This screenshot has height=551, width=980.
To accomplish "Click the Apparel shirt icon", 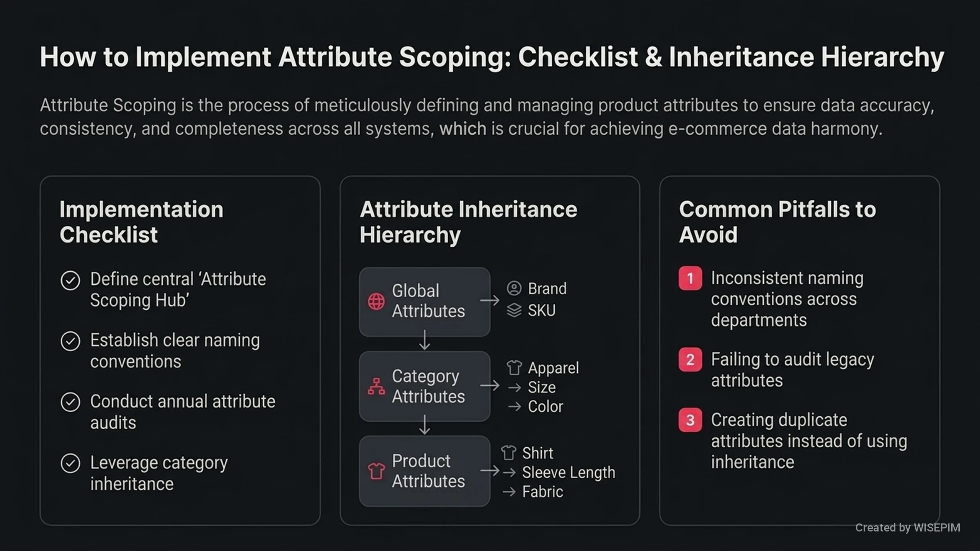I will pyautogui.click(x=514, y=368).
